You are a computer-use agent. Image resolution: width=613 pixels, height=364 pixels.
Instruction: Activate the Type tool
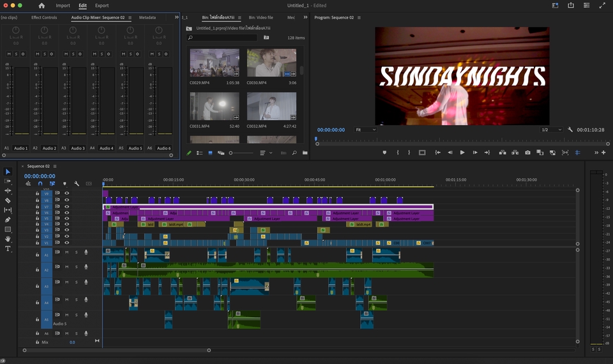click(8, 248)
